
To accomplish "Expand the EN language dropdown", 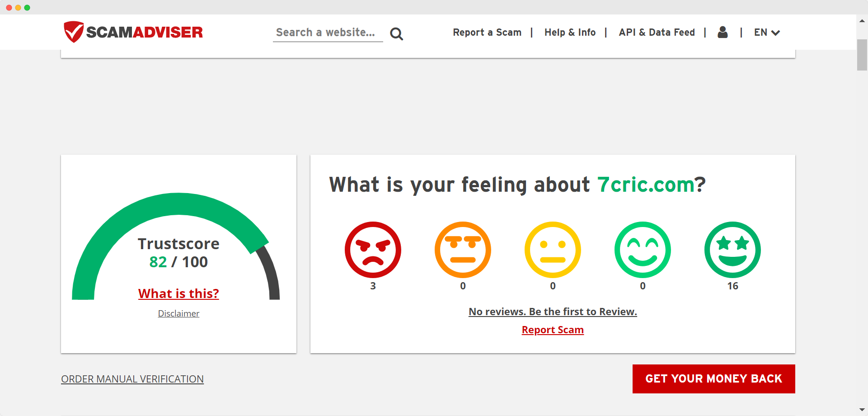I will (x=767, y=33).
